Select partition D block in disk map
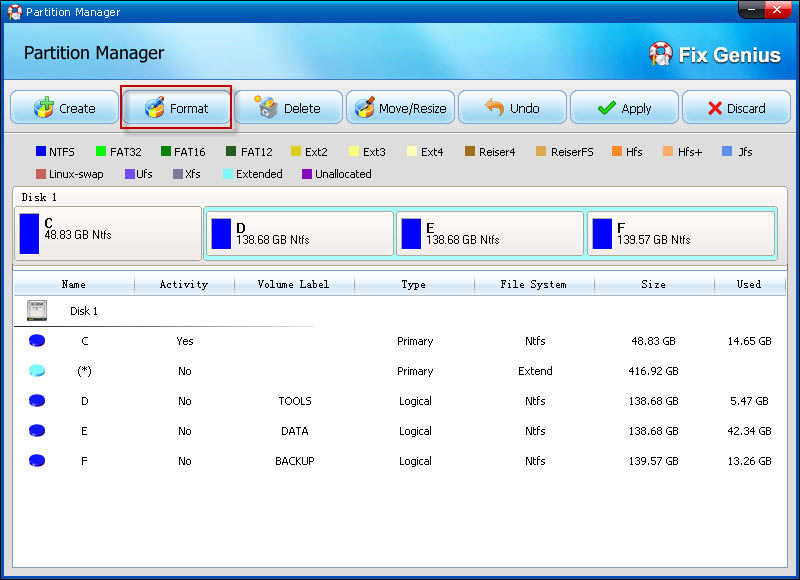The image size is (800, 580). coord(301,234)
